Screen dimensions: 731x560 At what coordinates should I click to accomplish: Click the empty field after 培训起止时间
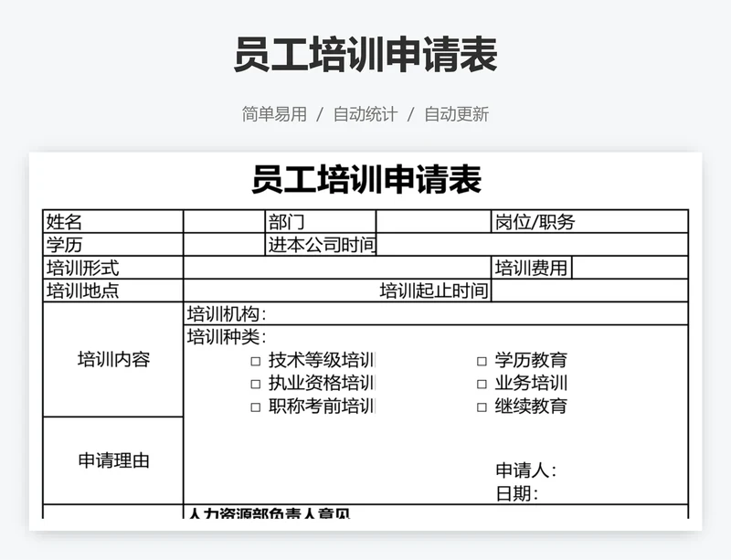[589, 291]
